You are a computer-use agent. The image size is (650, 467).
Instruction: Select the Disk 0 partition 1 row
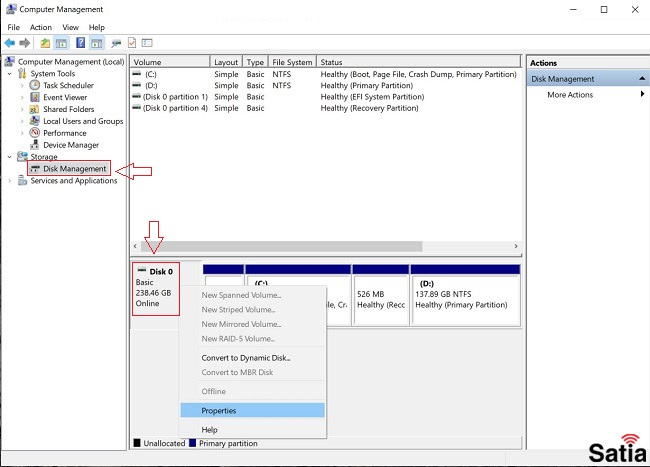(325, 97)
